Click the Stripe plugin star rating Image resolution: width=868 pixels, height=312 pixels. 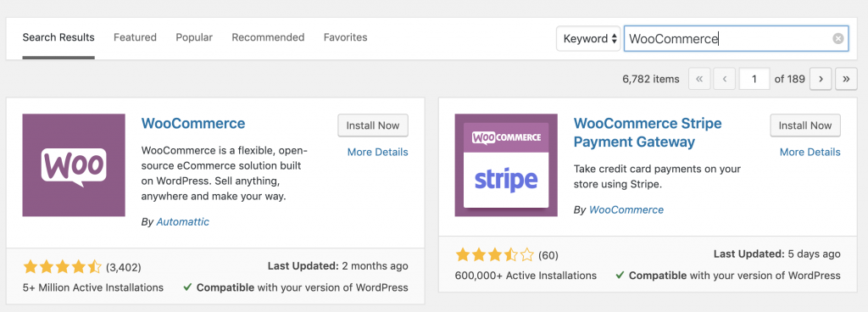click(494, 255)
